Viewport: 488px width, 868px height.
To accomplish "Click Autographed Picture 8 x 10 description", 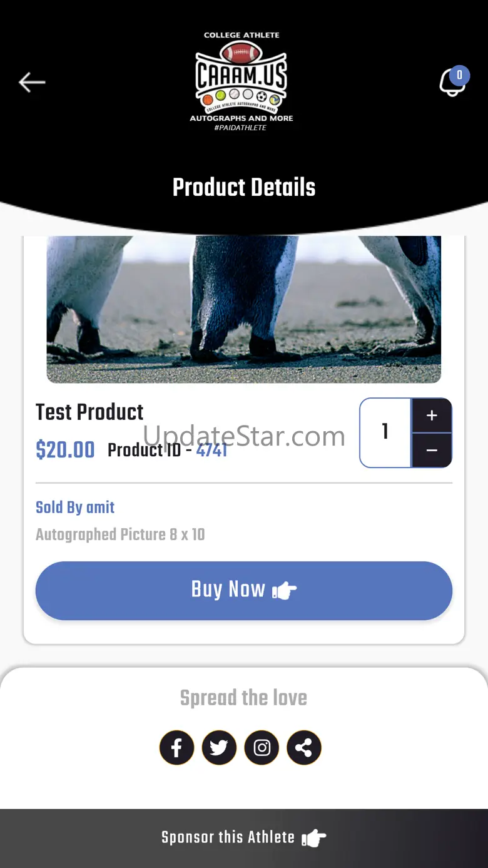I will click(120, 534).
